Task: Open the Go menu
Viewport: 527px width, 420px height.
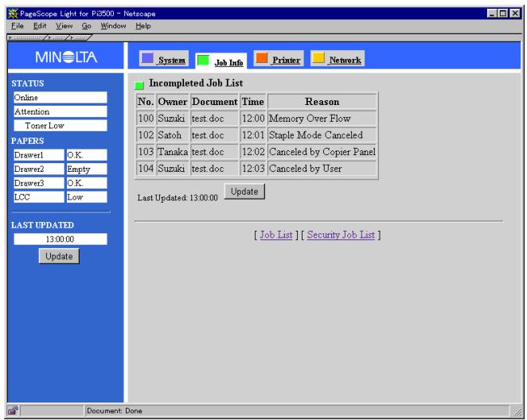Action: 87,25
